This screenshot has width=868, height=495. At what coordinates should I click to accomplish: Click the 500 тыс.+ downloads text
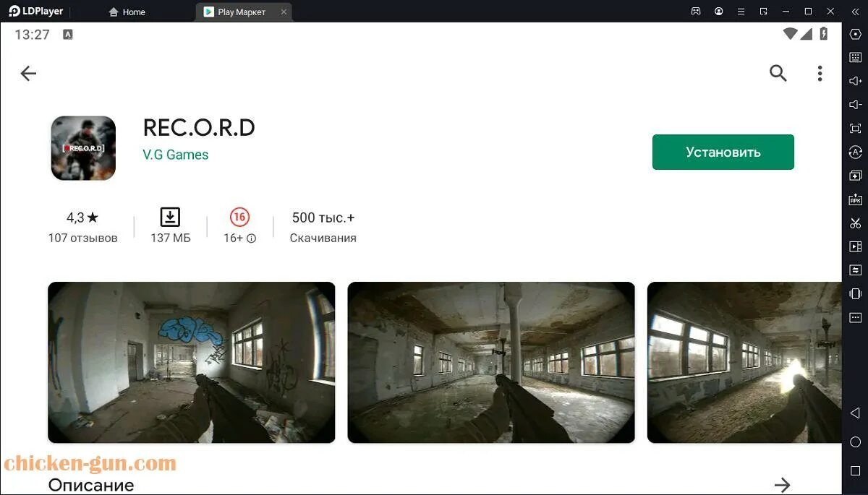coord(323,218)
